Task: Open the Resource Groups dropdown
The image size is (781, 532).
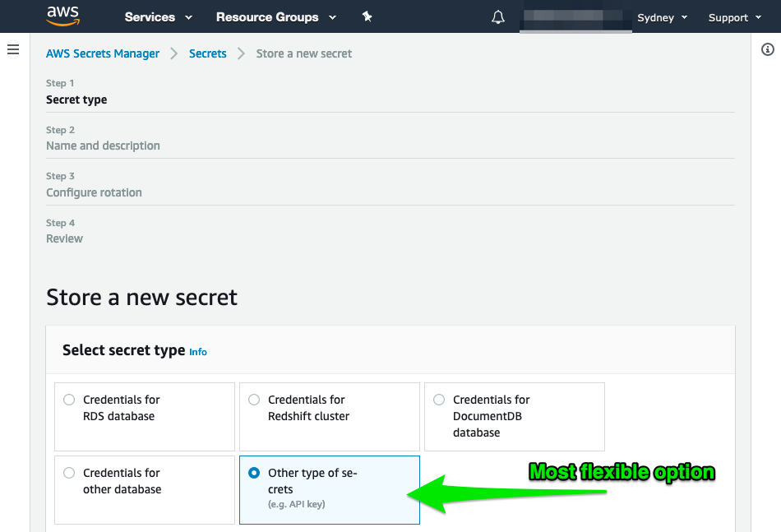Action: point(276,17)
